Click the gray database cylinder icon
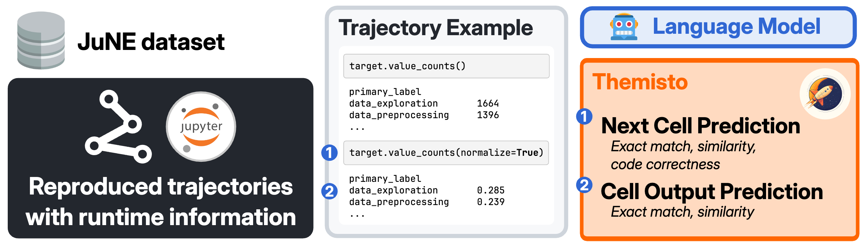This screenshot has width=868, height=242. coord(41,40)
